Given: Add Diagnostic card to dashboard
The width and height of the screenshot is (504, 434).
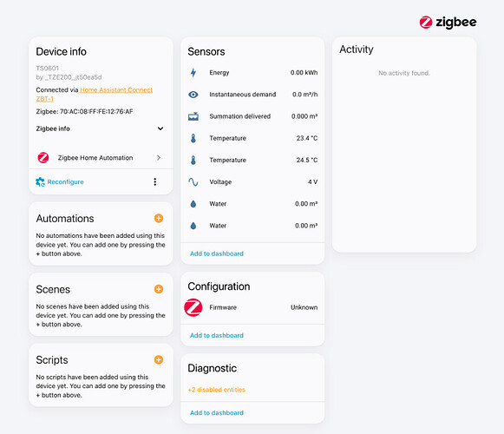Looking at the screenshot, I should click(217, 413).
